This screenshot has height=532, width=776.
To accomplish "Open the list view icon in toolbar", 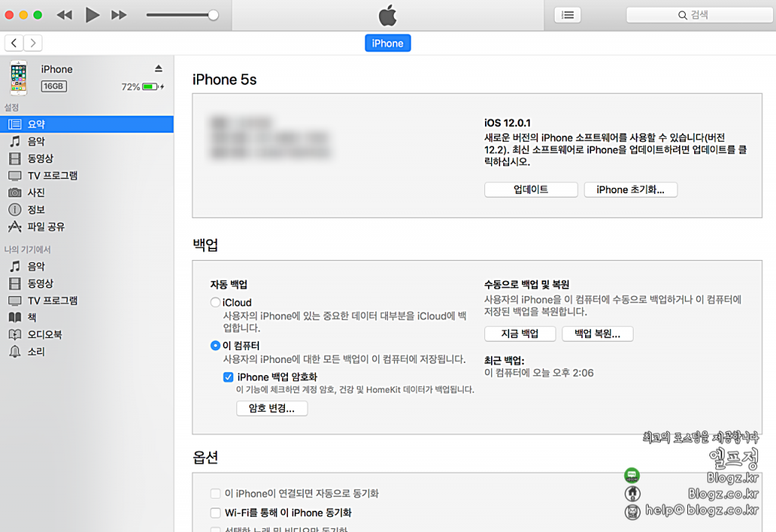I will click(567, 15).
